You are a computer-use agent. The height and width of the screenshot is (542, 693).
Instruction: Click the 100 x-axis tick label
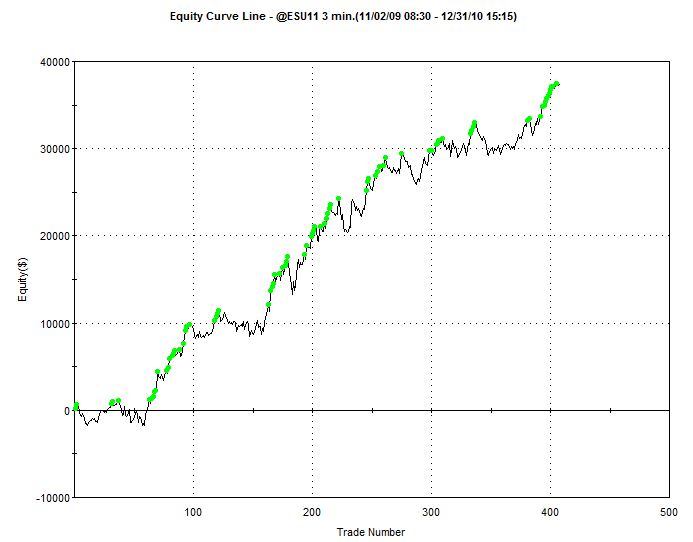(194, 512)
